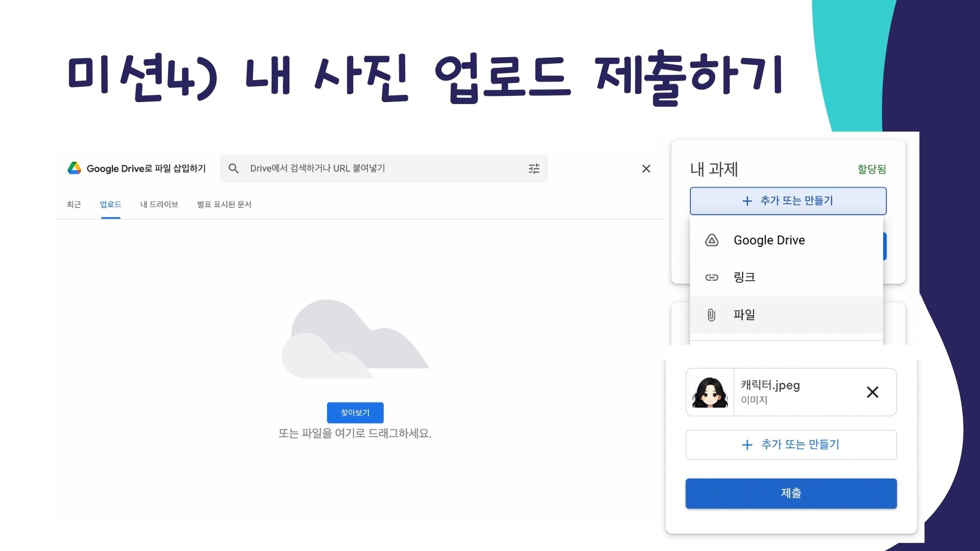Click plus icon in lower 추가 또는 만들기
The image size is (980, 551).
pos(747,445)
